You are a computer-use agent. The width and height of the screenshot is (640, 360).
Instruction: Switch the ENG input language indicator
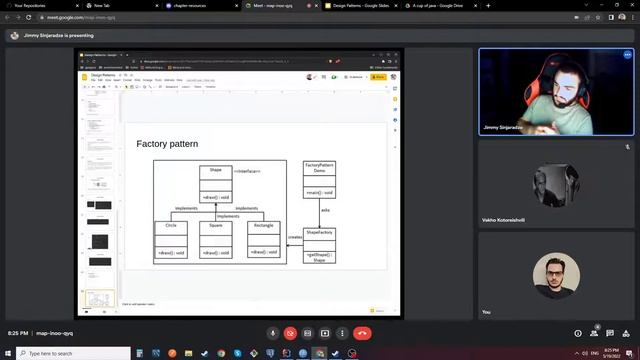(x=595, y=353)
